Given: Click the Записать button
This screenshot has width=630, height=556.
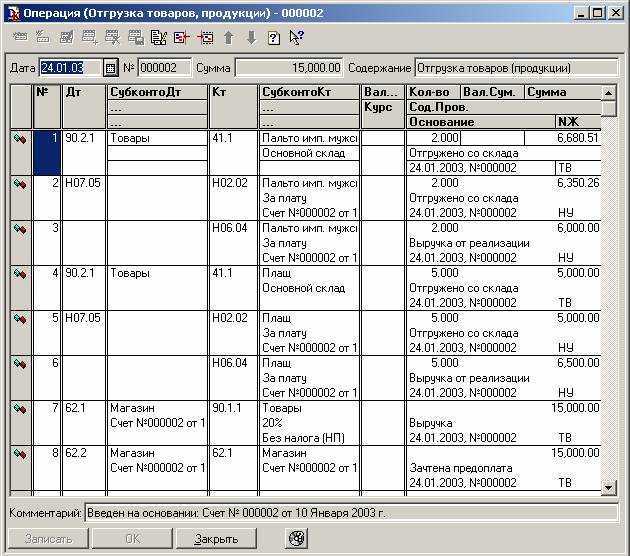Looking at the screenshot, I should [48, 538].
